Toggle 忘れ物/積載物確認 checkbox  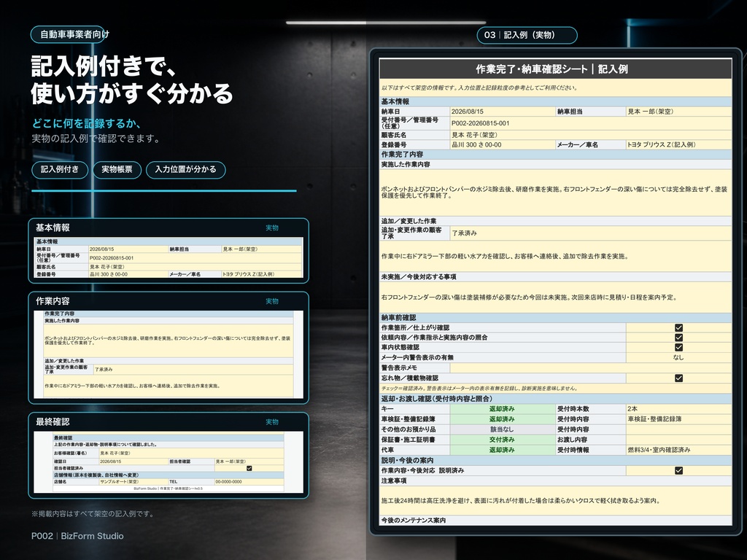tap(678, 378)
